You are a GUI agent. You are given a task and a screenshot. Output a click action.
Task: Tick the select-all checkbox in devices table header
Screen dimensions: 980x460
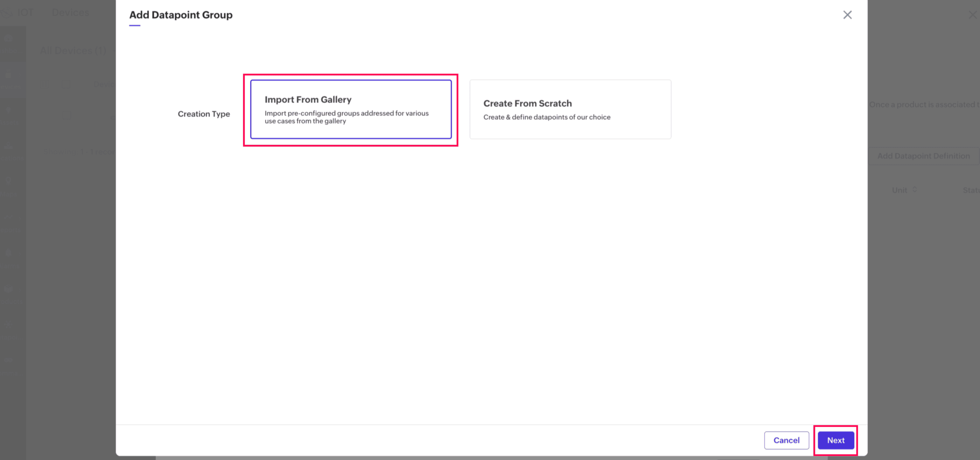pyautogui.click(x=66, y=84)
